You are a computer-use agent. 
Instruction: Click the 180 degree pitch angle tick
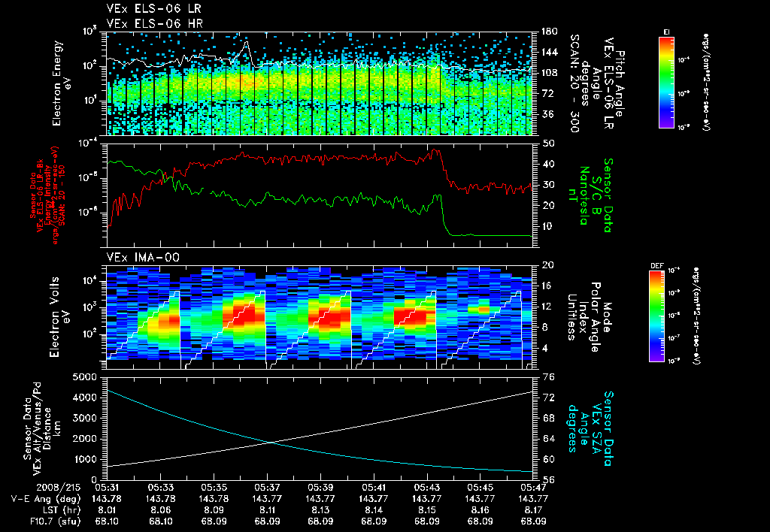548,32
